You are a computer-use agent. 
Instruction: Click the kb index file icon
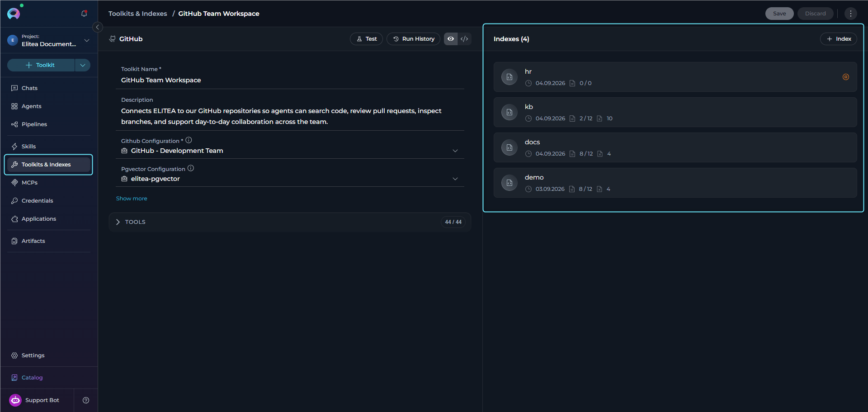click(509, 112)
